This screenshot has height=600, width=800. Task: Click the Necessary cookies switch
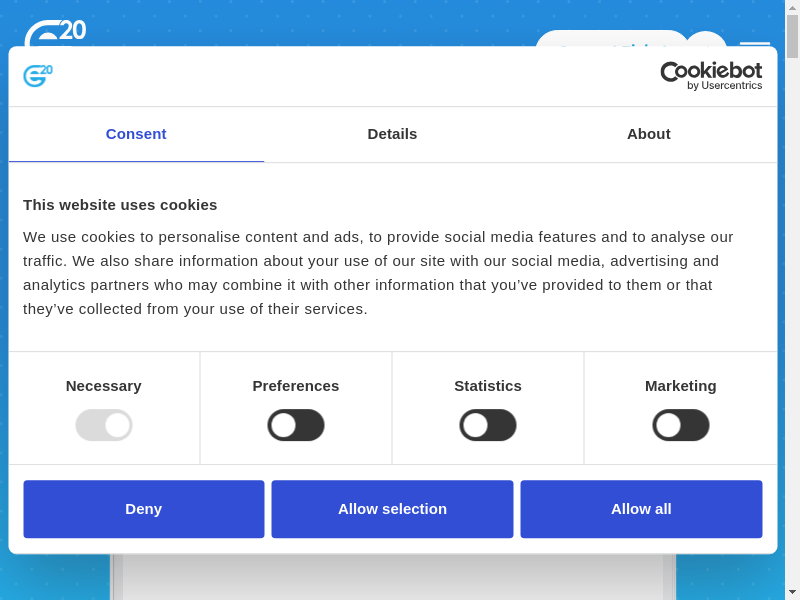(x=104, y=425)
